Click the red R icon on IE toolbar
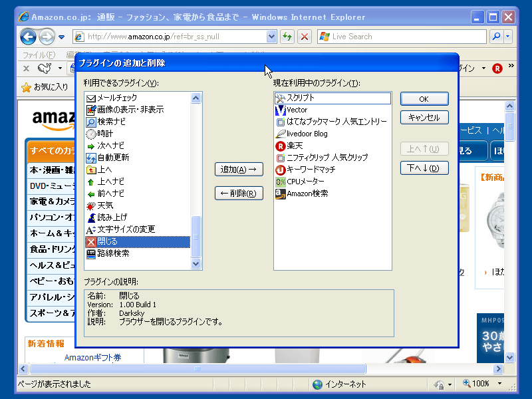The image size is (532, 399). point(497,68)
